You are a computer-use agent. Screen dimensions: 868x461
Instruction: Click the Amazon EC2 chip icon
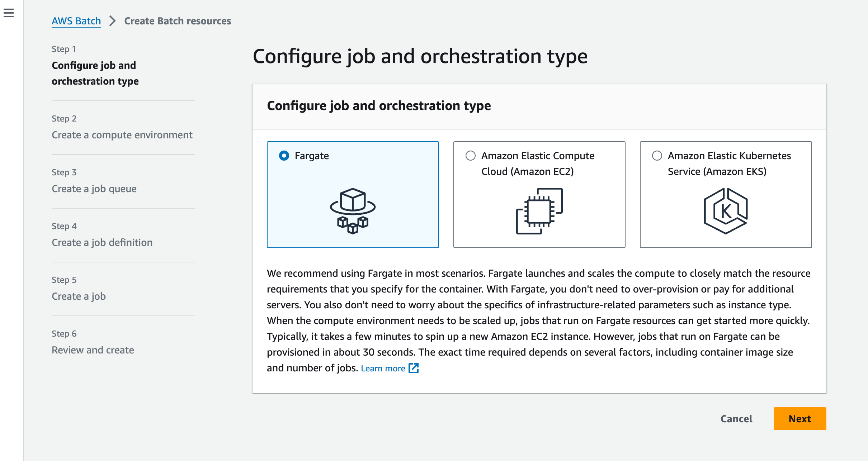point(539,211)
